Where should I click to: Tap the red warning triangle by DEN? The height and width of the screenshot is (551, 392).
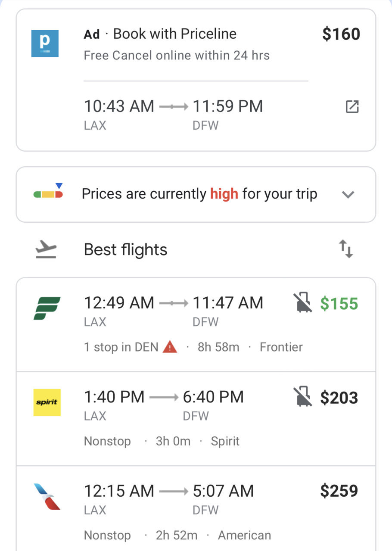tap(170, 346)
